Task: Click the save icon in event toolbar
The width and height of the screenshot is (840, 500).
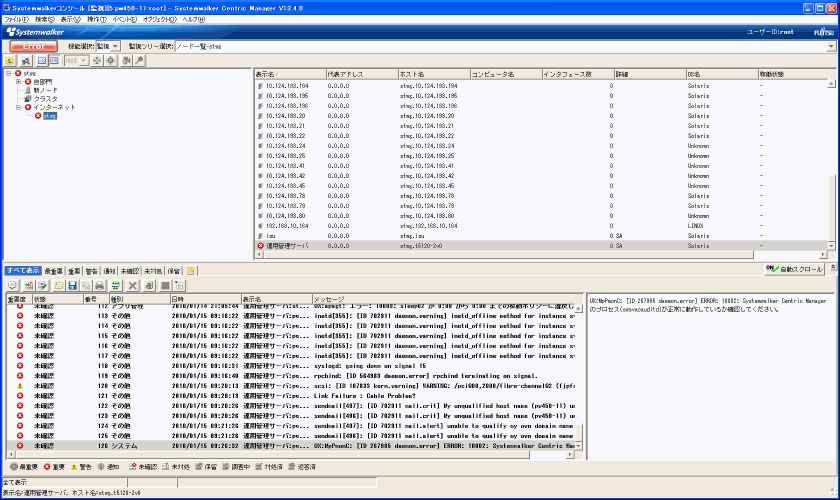Action: tap(72, 286)
